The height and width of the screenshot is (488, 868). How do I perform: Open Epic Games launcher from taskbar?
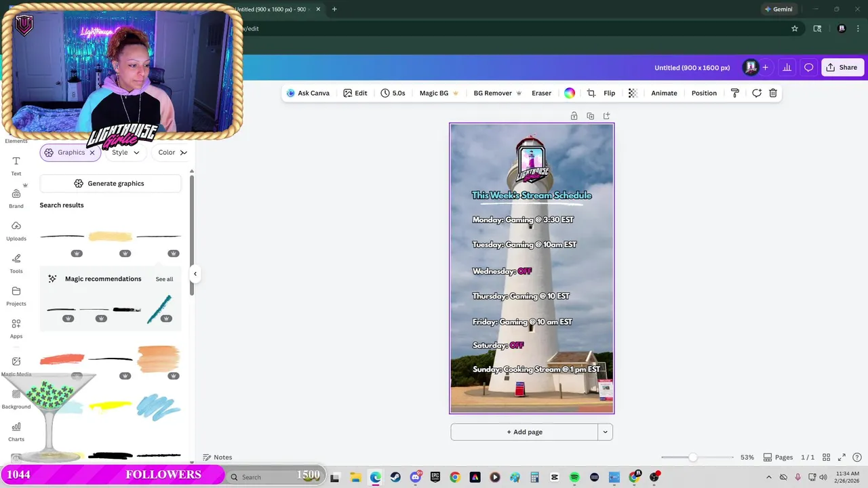(x=435, y=477)
